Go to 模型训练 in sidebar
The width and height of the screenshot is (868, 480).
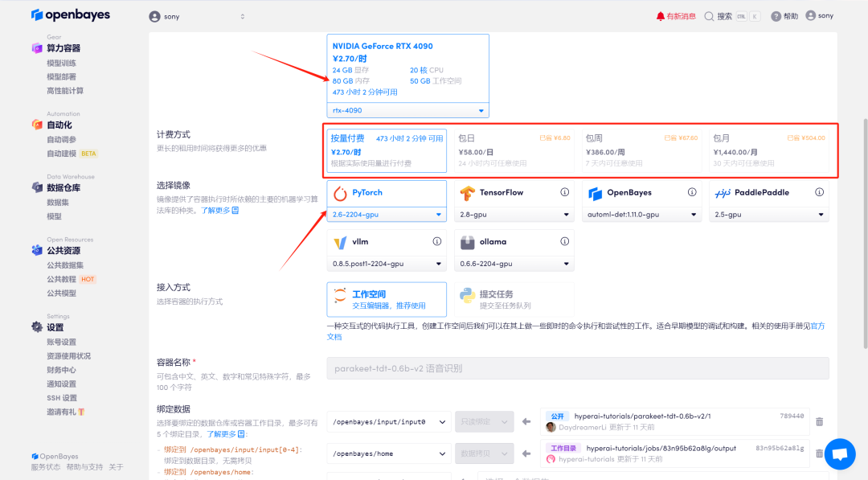click(x=61, y=63)
